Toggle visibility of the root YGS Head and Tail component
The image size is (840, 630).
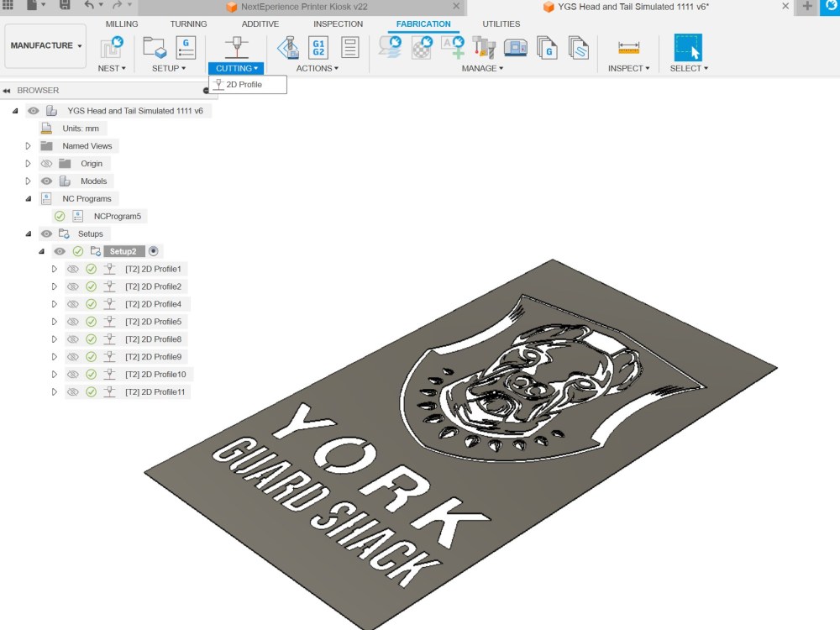click(x=34, y=111)
